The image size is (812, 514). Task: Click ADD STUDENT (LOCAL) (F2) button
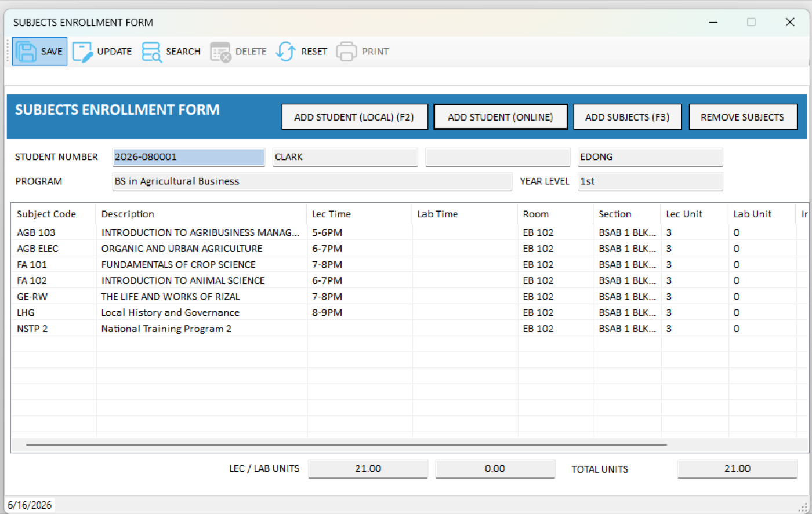[x=354, y=117]
